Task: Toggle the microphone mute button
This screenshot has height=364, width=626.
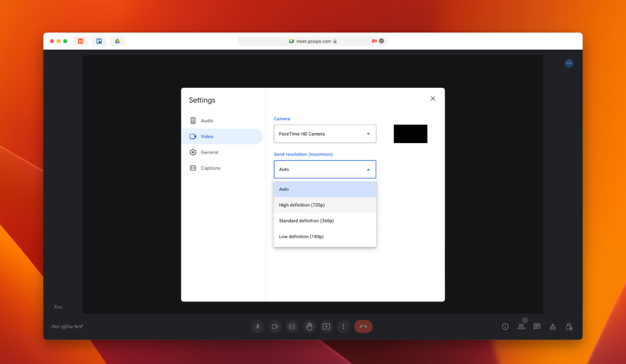Action: tap(258, 327)
